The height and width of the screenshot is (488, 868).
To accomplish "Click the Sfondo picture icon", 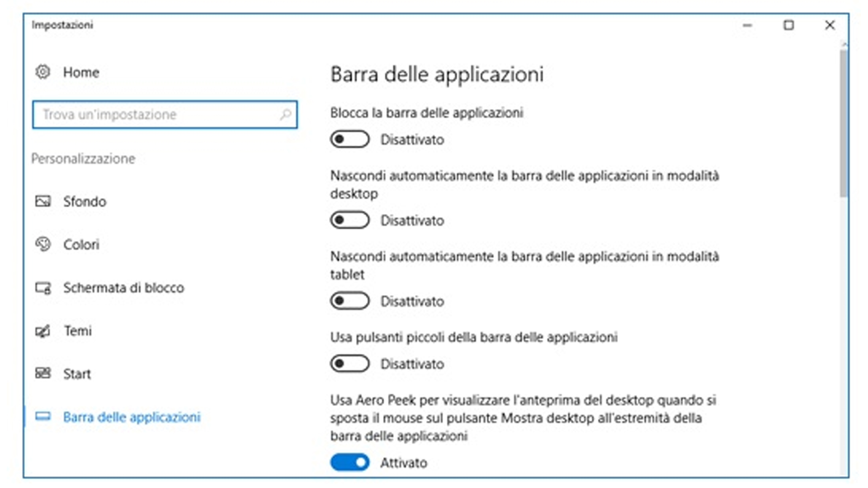I will tap(43, 201).
